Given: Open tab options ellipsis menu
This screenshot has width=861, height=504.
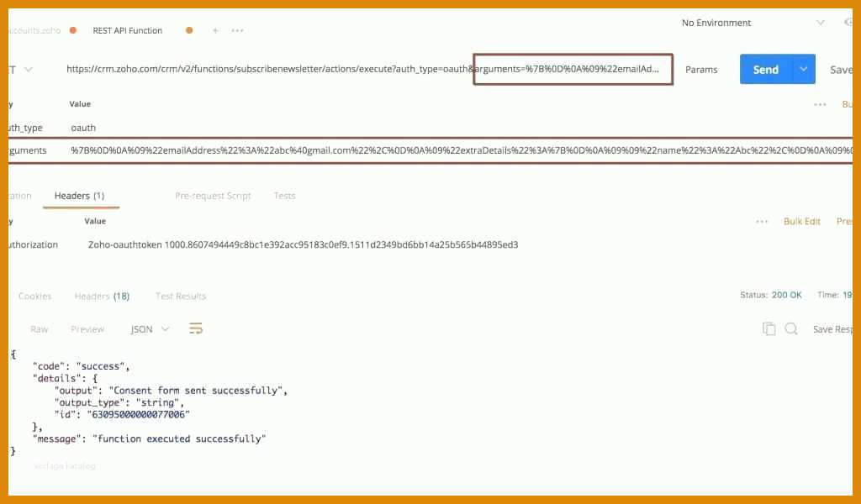Looking at the screenshot, I should pos(237,31).
